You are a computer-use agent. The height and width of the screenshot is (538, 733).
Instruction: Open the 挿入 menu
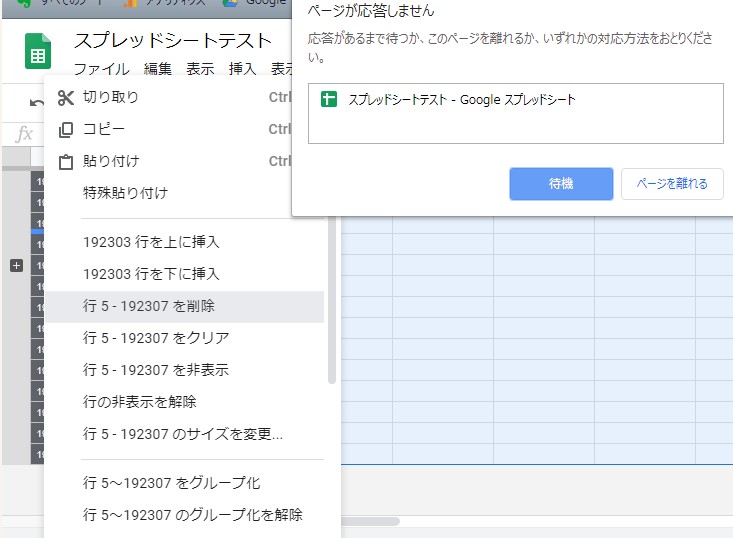point(243,69)
